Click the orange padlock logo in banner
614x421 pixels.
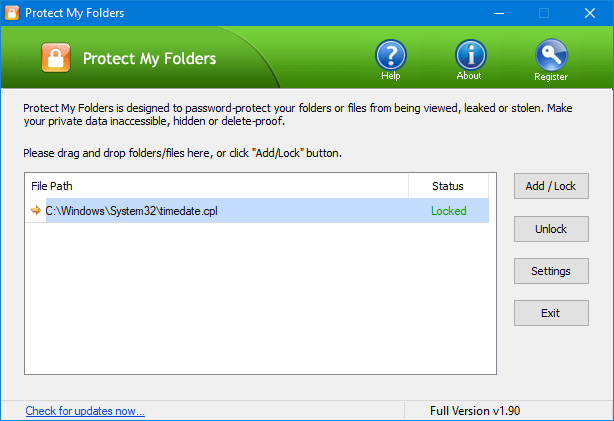(x=56, y=58)
